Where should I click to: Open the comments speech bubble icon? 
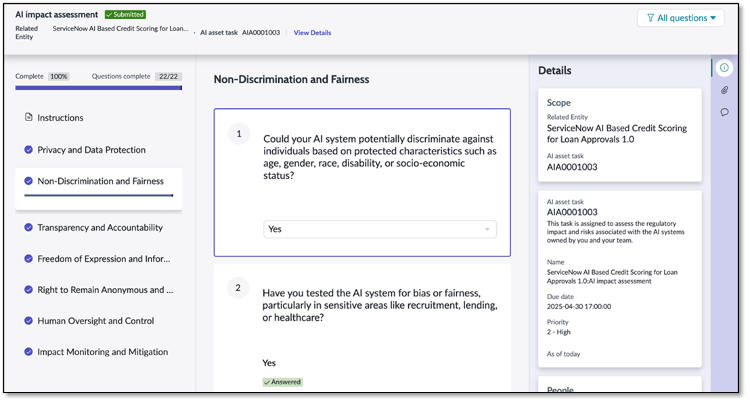724,112
